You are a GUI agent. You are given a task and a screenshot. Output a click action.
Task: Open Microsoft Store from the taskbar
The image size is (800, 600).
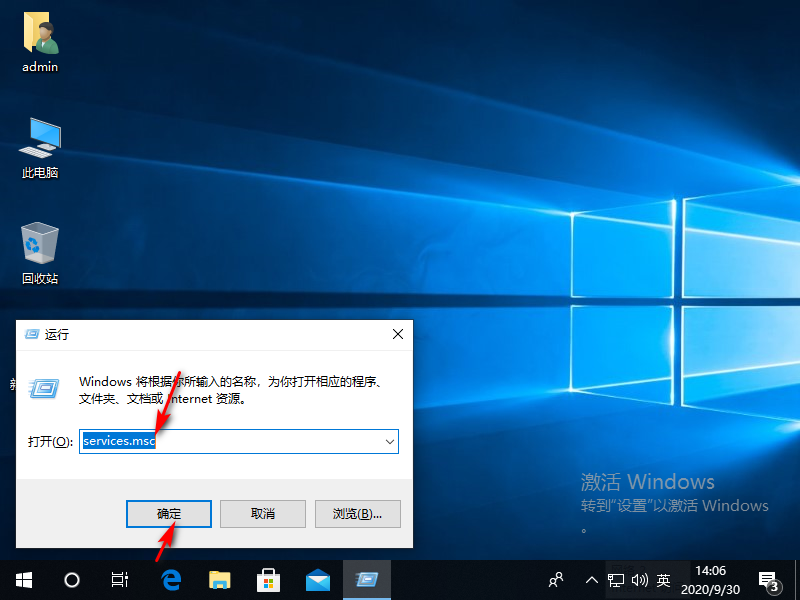click(x=269, y=579)
